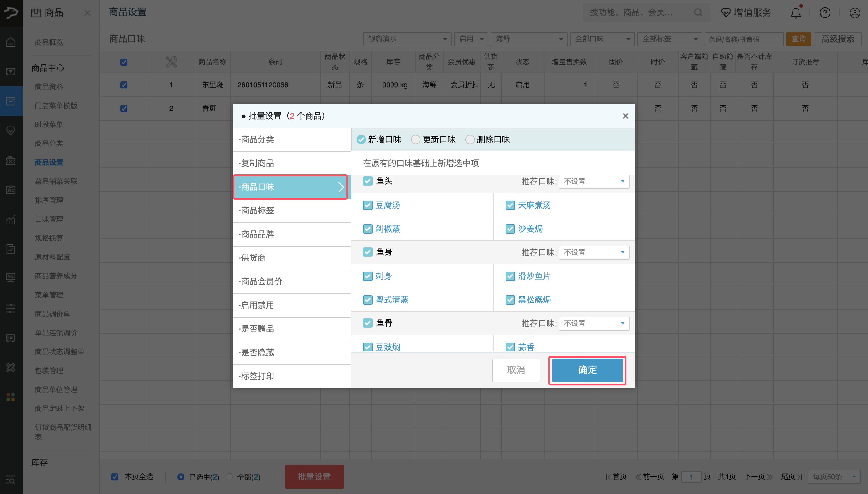
Task: Uncheck the 豆腐汤 flavor checkbox
Action: [367, 205]
